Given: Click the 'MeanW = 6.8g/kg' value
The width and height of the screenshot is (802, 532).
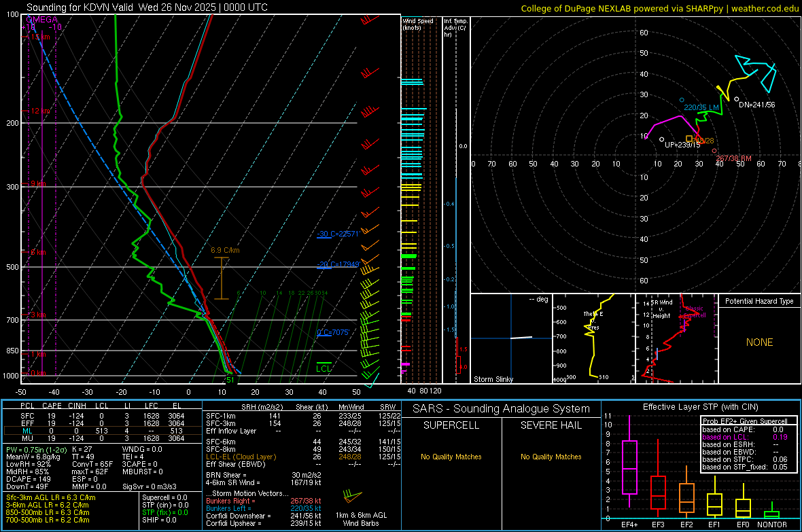Looking at the screenshot, I should tap(33, 457).
